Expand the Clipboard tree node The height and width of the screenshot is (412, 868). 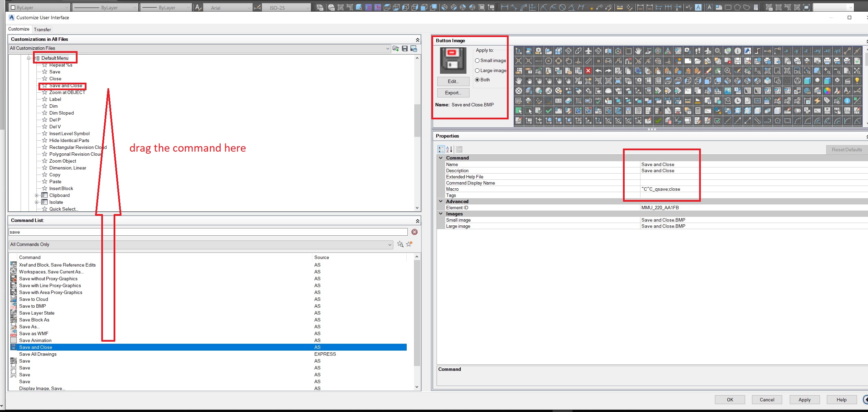pos(37,195)
